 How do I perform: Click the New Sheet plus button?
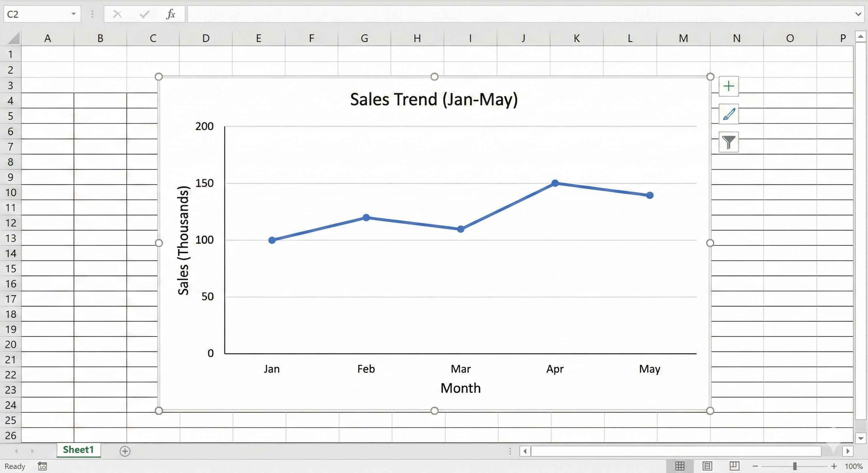[125, 451]
